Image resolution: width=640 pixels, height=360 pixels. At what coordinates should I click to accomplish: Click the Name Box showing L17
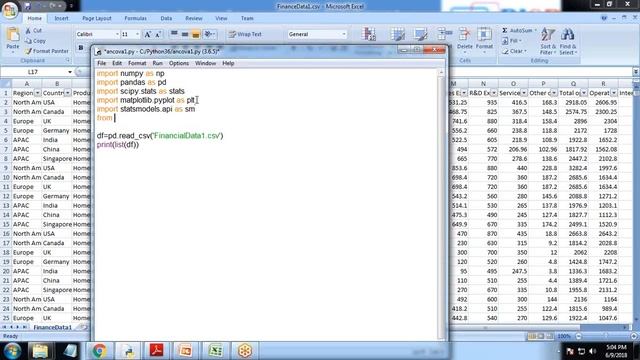33,72
